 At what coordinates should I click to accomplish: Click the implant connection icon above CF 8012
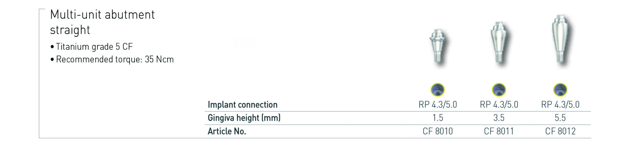pos(560,90)
